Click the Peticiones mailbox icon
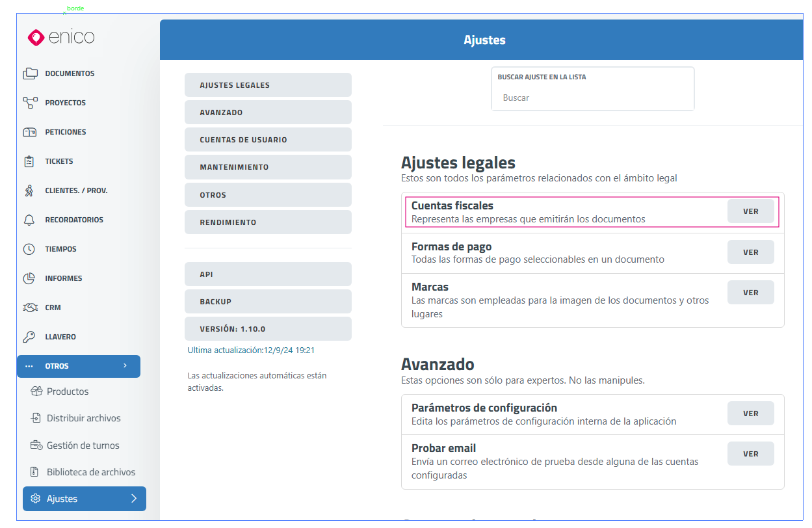Viewport: 812px width, 528px height. pyautogui.click(x=30, y=132)
